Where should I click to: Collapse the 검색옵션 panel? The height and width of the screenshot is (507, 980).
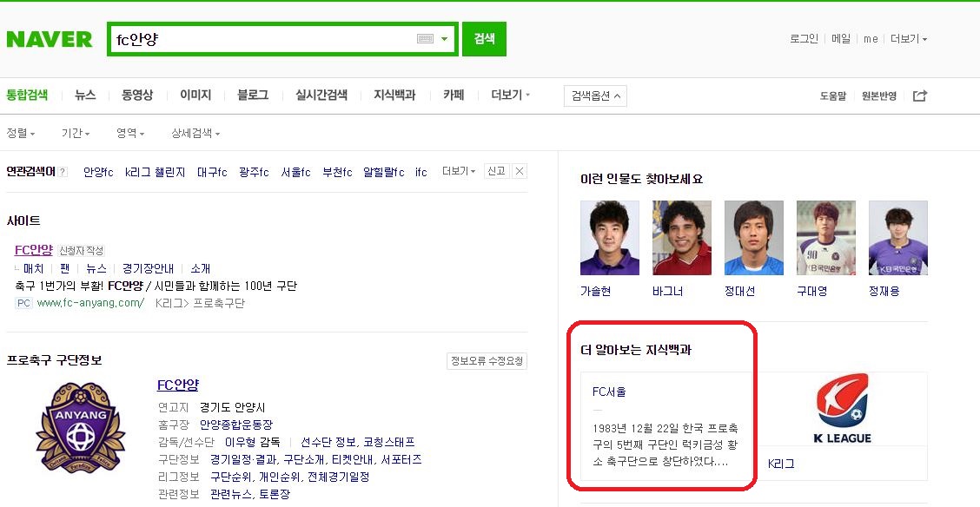(595, 96)
